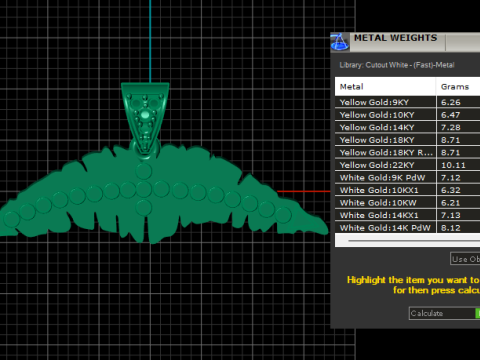480x360 pixels.
Task: Select the White Gold:10KX1 row
Action: click(407, 190)
